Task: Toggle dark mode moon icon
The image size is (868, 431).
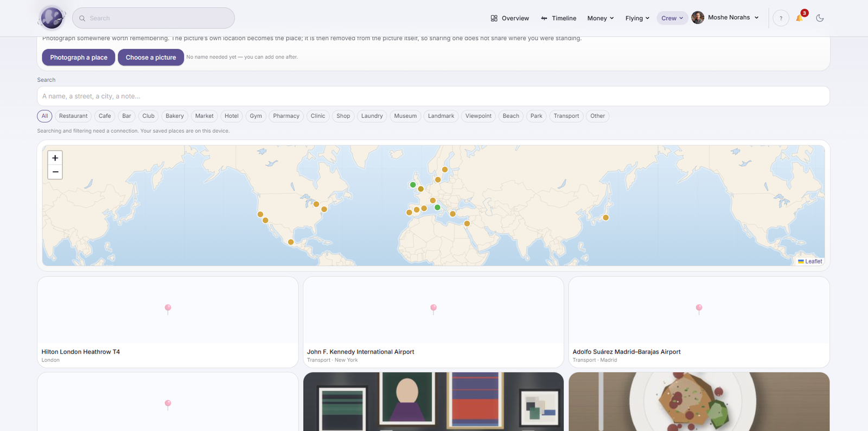Action: coord(820,18)
